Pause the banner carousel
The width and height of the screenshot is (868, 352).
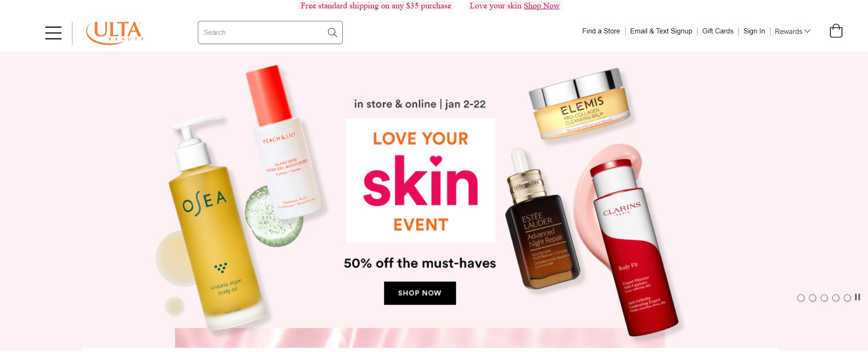(x=858, y=297)
